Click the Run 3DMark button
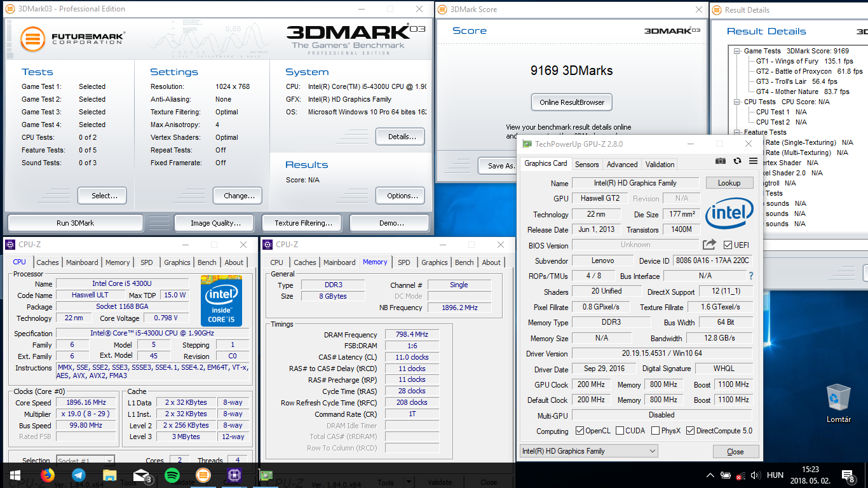This screenshot has height=488, width=868. coord(75,223)
